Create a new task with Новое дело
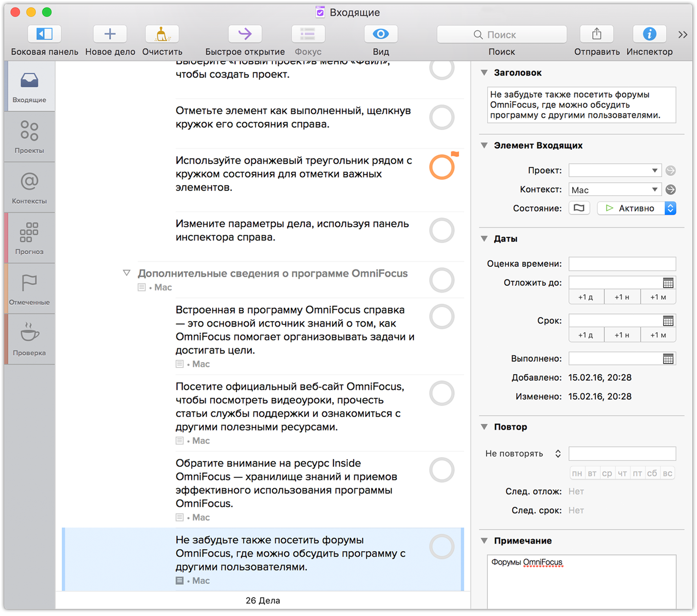697x616 pixels. coord(110,34)
